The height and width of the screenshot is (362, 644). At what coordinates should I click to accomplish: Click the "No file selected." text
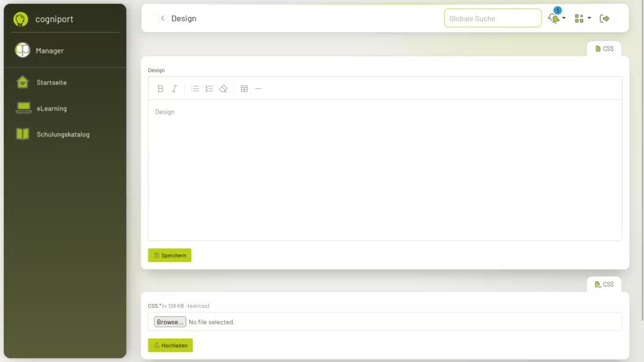click(211, 322)
